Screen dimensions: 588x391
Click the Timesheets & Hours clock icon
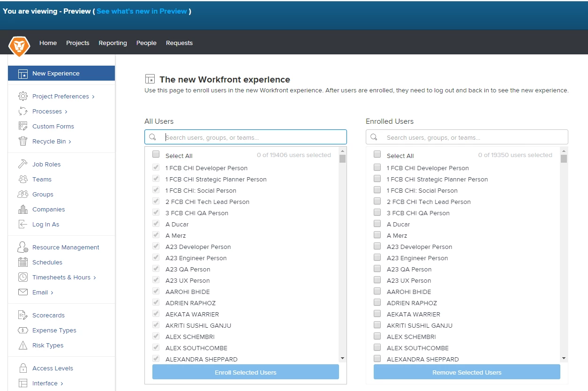(x=23, y=277)
